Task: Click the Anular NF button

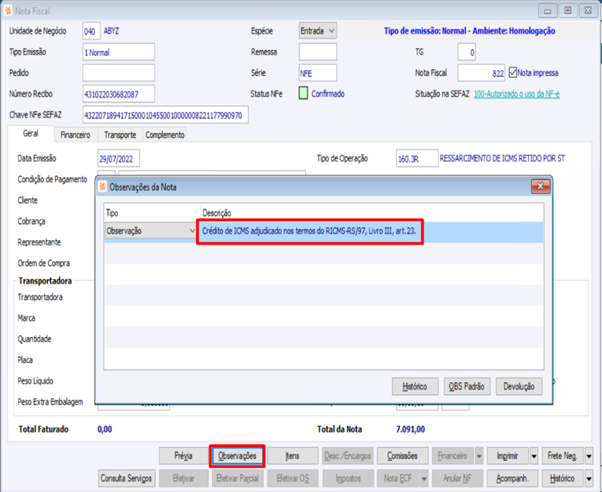Action: point(457,479)
